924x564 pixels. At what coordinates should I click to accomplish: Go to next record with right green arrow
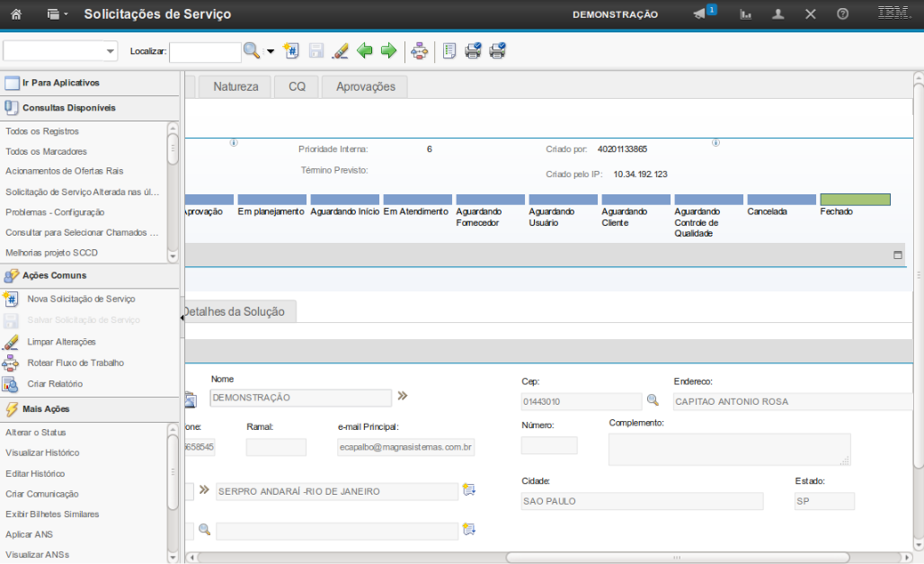388,51
